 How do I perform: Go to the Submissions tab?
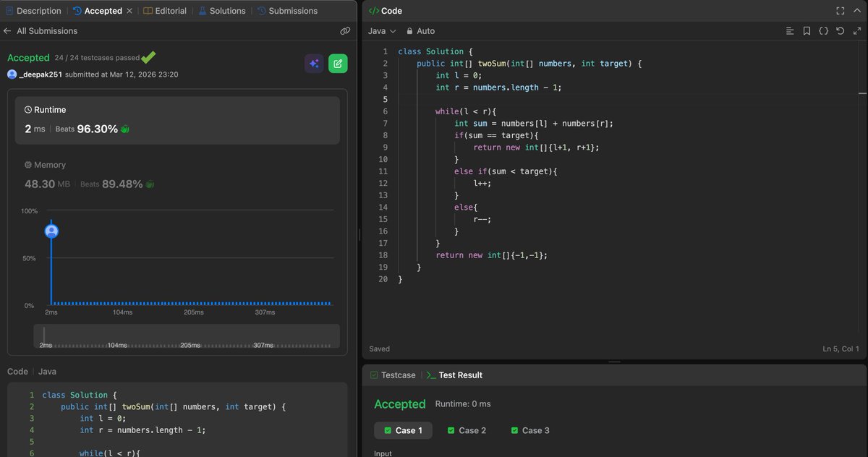287,11
